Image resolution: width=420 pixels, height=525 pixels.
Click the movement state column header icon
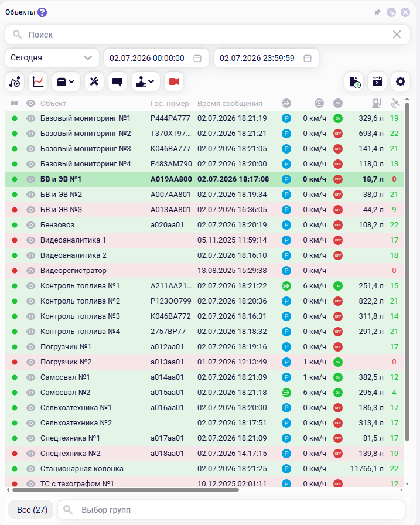coord(286,104)
